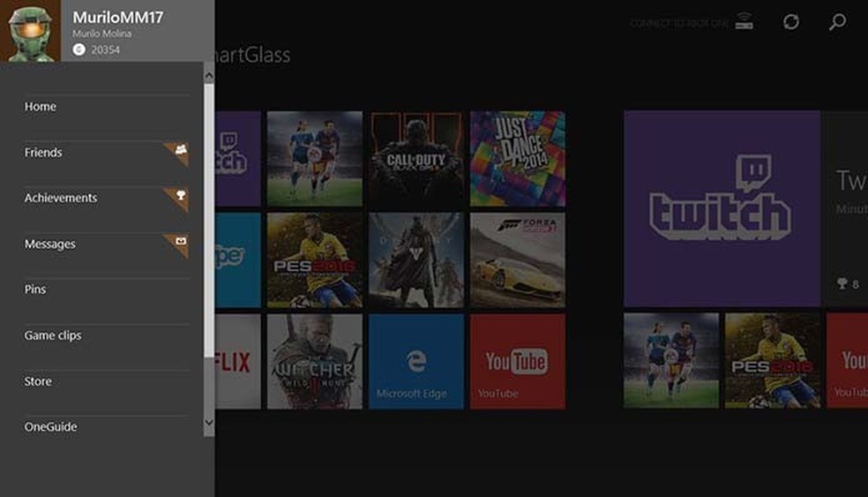
Task: Launch the red YouTube tile in the grid
Action: [x=518, y=362]
